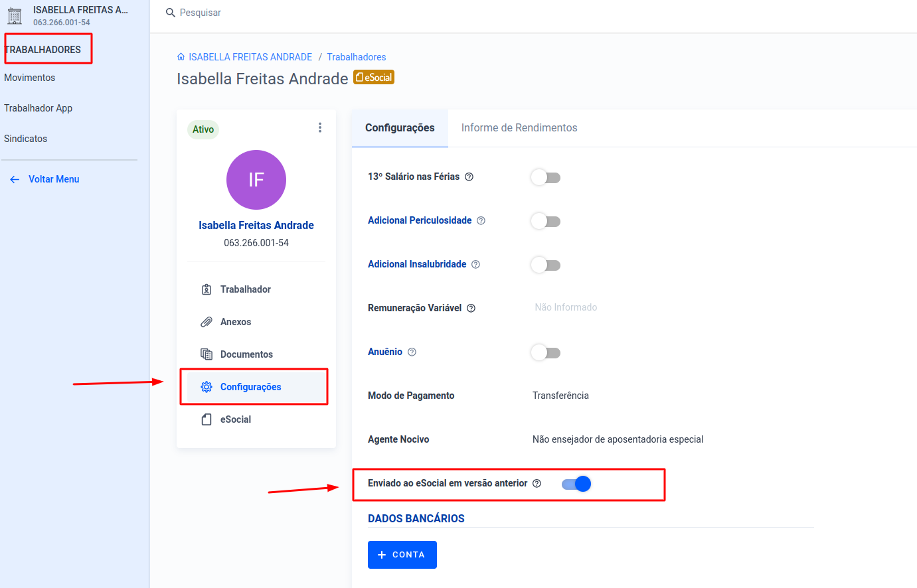The width and height of the screenshot is (917, 588).
Task: Click ISABELLA FREITAS ANDRADE breadcrumb link
Action: (x=250, y=57)
